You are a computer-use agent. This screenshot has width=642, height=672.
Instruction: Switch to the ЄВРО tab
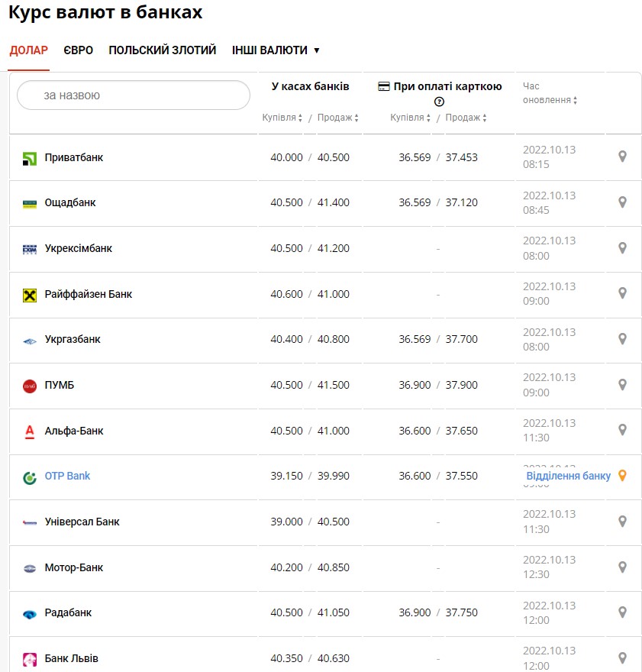tap(78, 50)
